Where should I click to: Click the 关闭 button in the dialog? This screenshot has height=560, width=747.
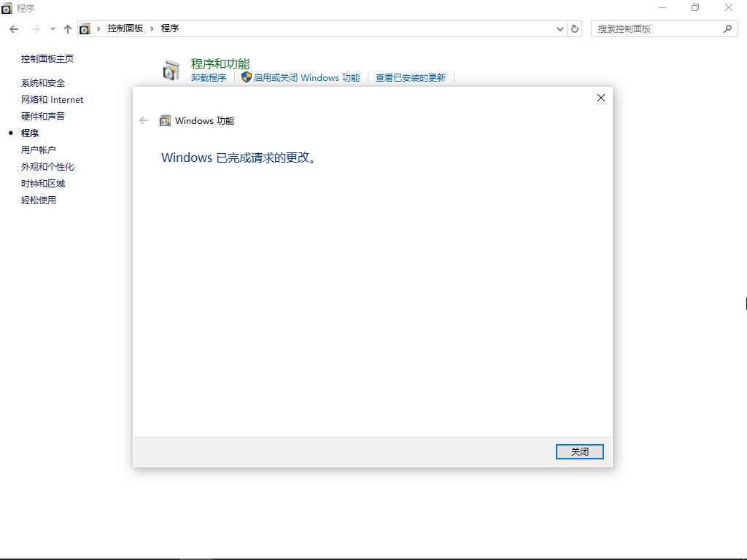click(x=579, y=451)
